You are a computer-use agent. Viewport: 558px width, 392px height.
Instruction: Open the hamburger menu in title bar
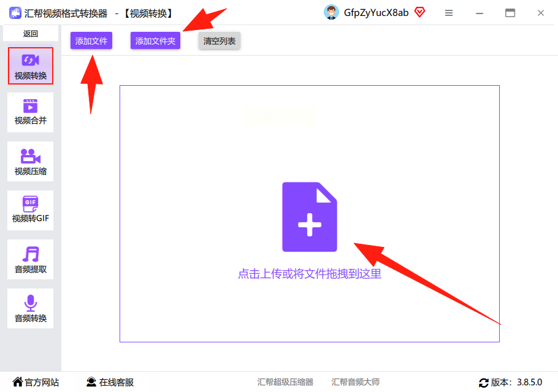click(449, 13)
